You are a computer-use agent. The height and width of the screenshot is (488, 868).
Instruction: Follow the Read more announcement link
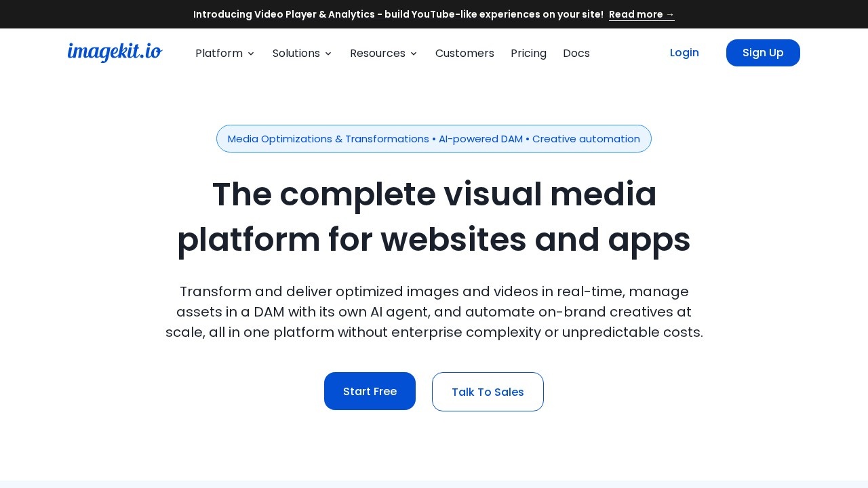pos(642,14)
